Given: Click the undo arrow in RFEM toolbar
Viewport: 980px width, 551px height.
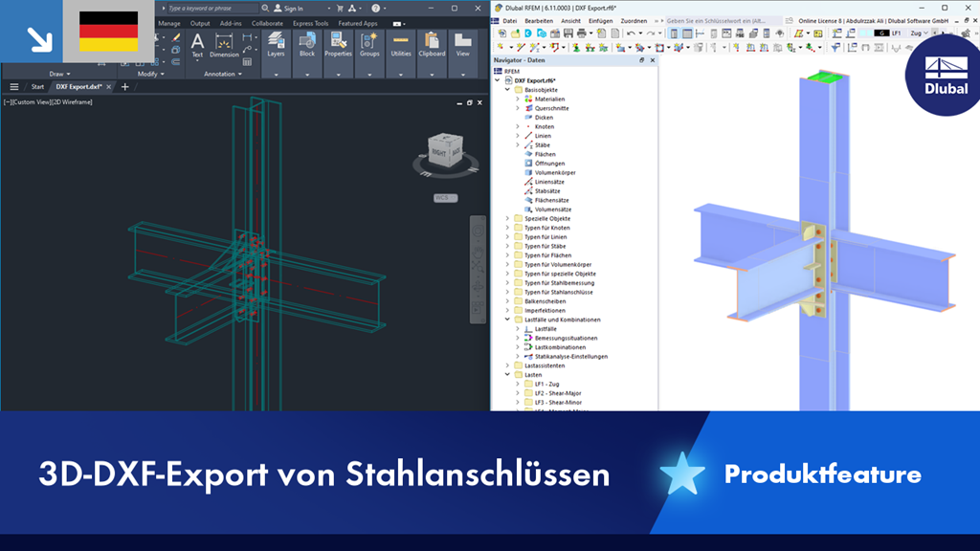Looking at the screenshot, I should point(631,33).
